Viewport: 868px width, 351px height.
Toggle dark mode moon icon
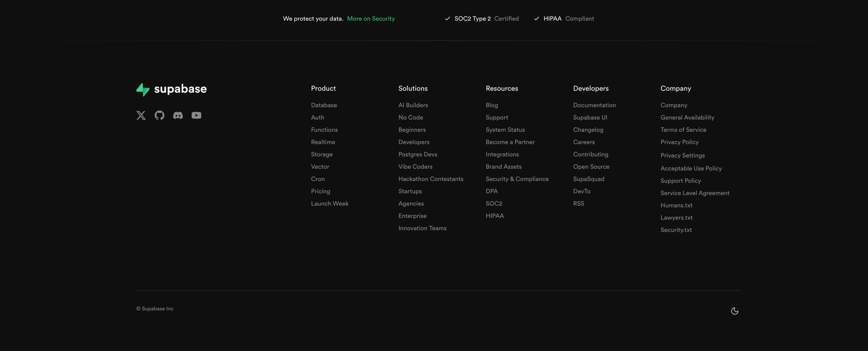pos(735,311)
